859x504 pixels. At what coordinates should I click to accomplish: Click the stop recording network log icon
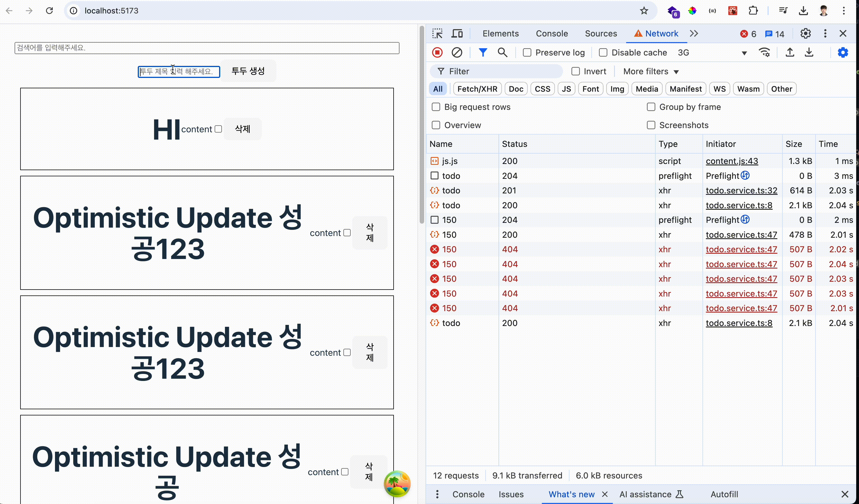tap(437, 52)
